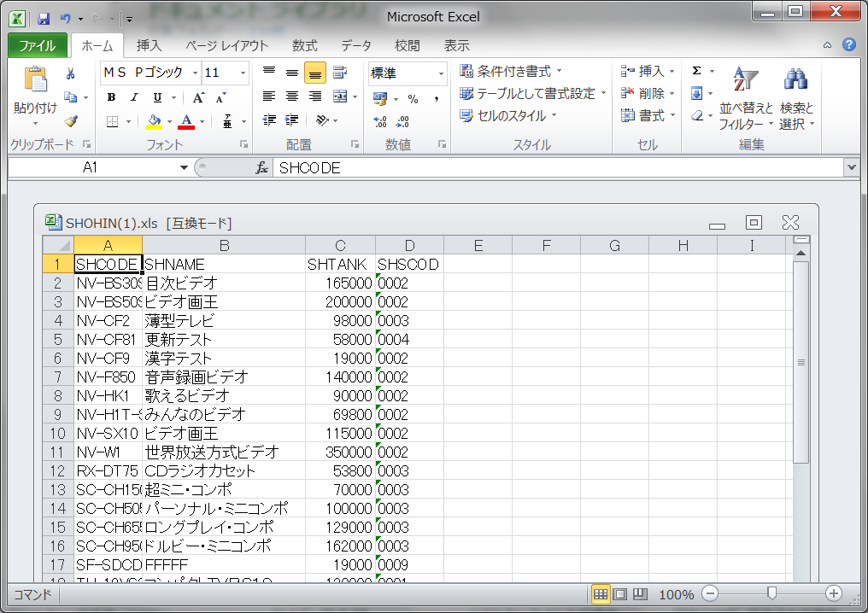Click formula bar showing SHCODE
Screen dimensions: 868x613
click(x=559, y=167)
